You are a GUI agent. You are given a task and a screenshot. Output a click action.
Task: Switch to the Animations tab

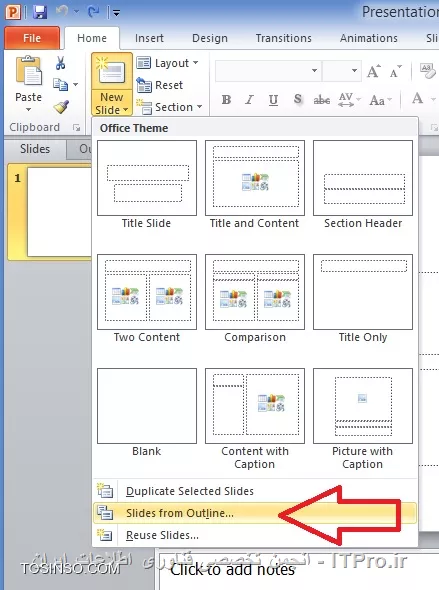369,38
